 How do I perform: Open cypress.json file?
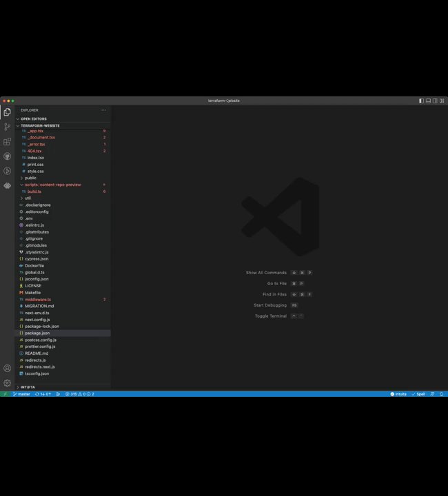point(63,259)
